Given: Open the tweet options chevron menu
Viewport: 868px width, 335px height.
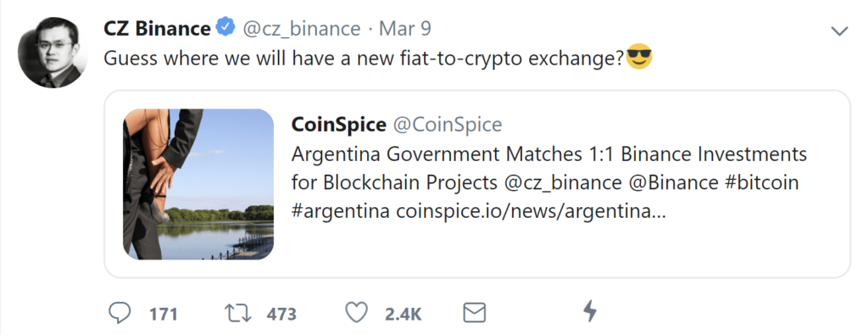Looking at the screenshot, I should [x=840, y=31].
